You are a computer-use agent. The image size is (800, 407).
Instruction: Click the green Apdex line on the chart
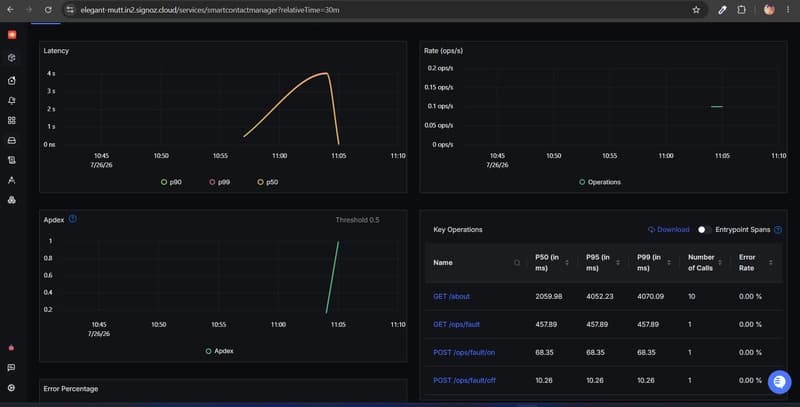pyautogui.click(x=333, y=275)
